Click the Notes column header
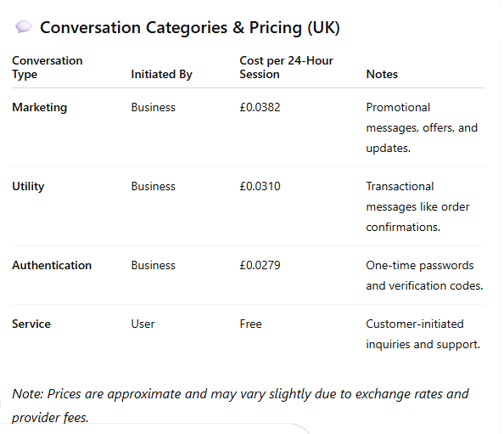Viewport: 504px width, 434px height. (x=382, y=75)
